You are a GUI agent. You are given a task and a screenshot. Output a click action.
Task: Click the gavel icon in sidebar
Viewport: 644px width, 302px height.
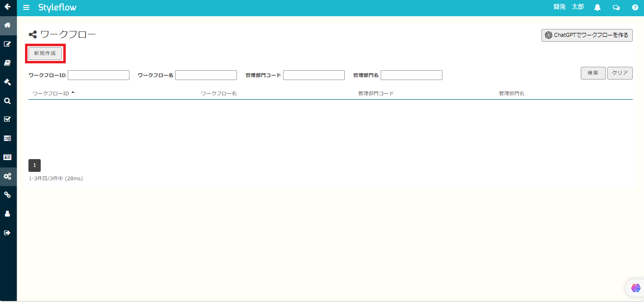coord(7,82)
